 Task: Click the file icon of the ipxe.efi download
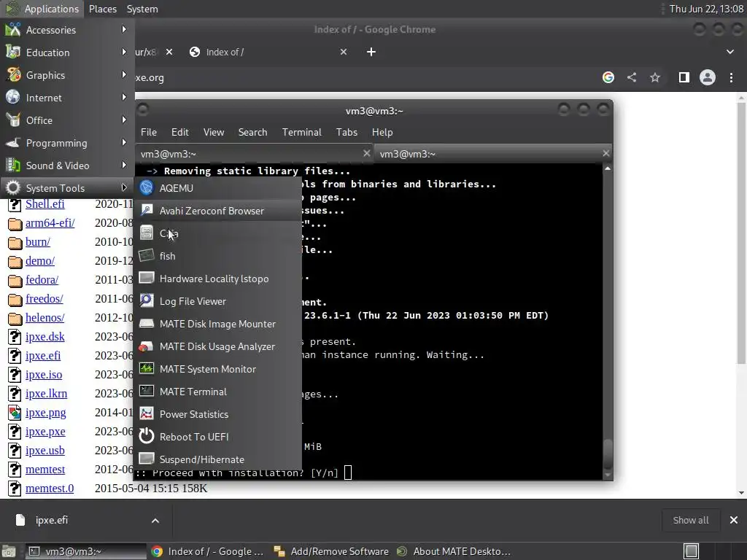tap(20, 520)
